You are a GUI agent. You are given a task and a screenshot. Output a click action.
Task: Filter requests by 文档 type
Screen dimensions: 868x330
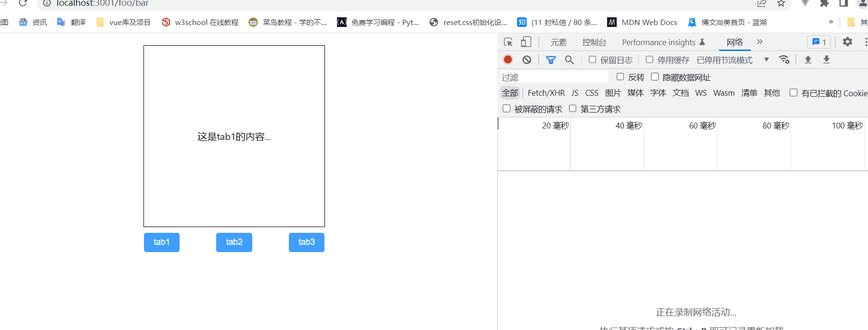681,93
